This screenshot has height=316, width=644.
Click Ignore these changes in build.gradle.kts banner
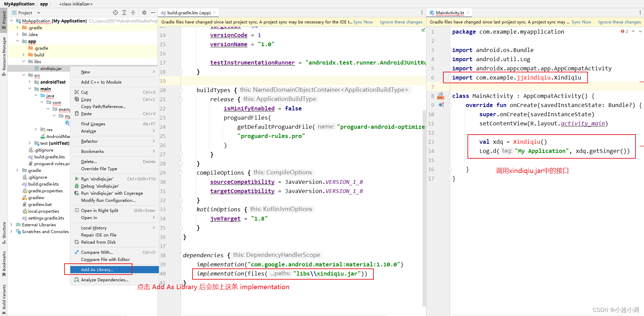tap(401, 22)
